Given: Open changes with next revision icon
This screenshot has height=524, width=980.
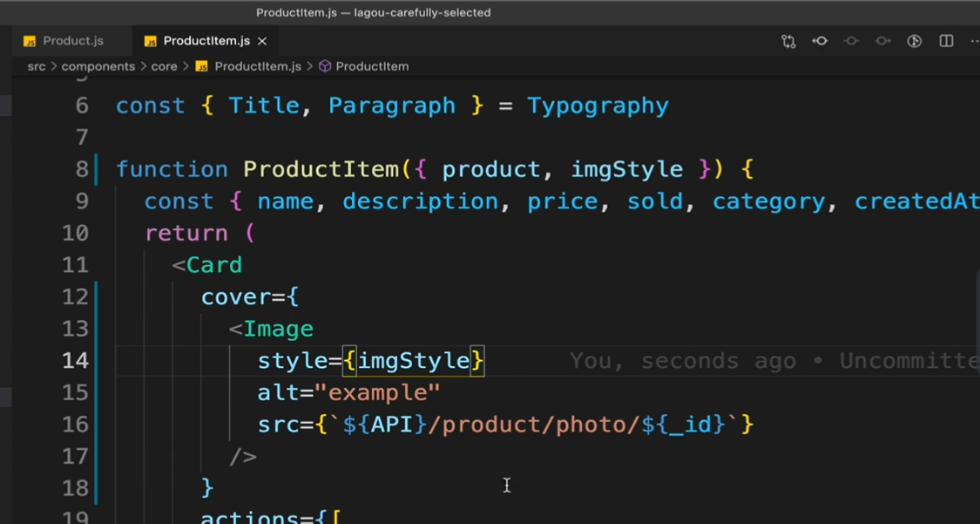Looking at the screenshot, I should pyautogui.click(x=882, y=41).
